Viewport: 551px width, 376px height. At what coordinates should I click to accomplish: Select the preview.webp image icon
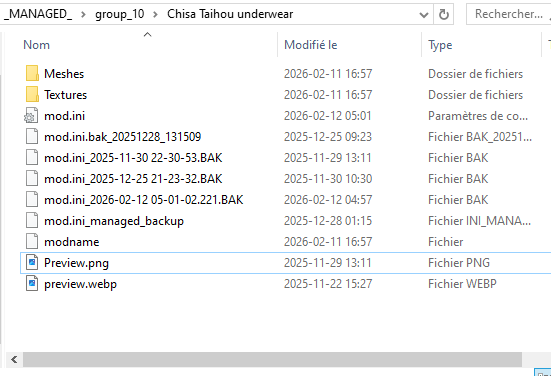32,284
